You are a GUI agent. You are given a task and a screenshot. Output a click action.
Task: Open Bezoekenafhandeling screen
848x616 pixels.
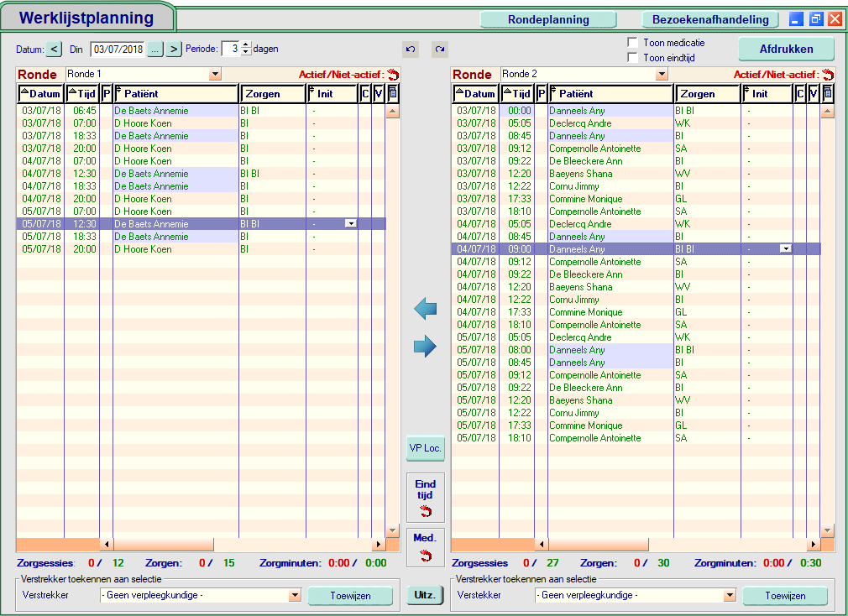click(710, 19)
